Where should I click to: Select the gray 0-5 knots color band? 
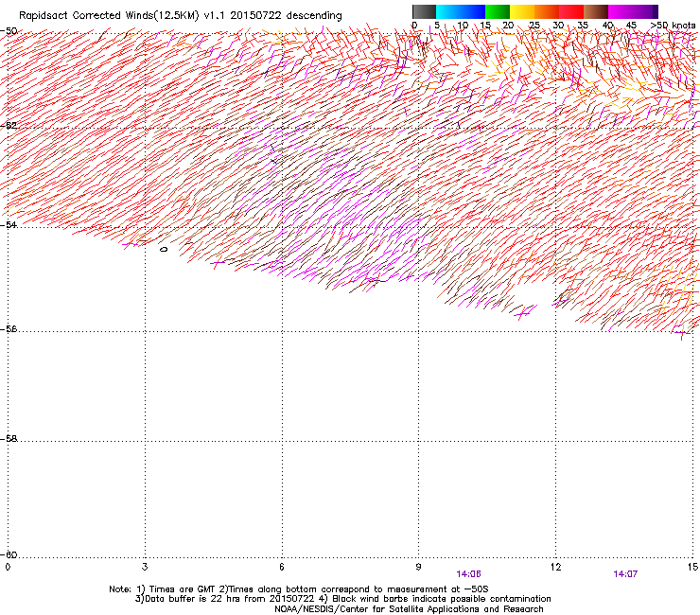click(x=424, y=11)
